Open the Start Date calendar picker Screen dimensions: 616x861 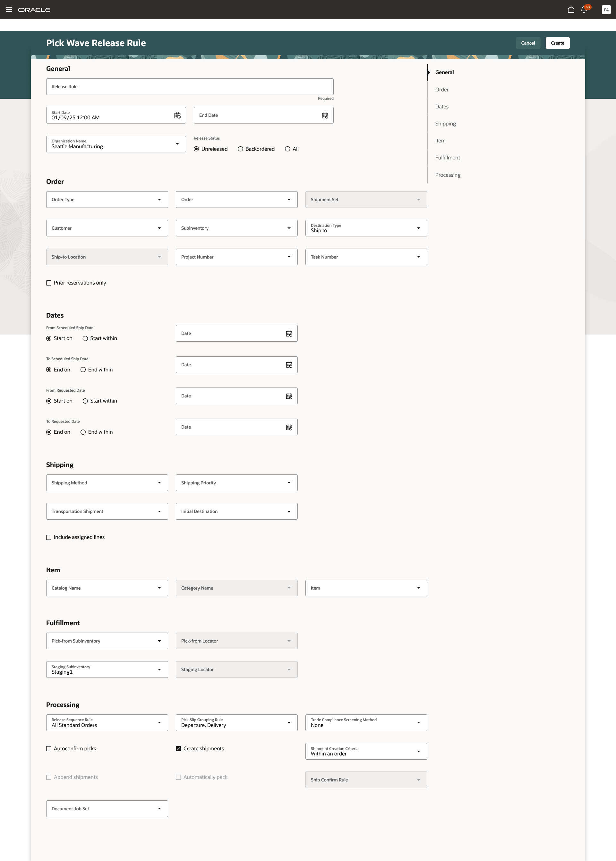177,115
